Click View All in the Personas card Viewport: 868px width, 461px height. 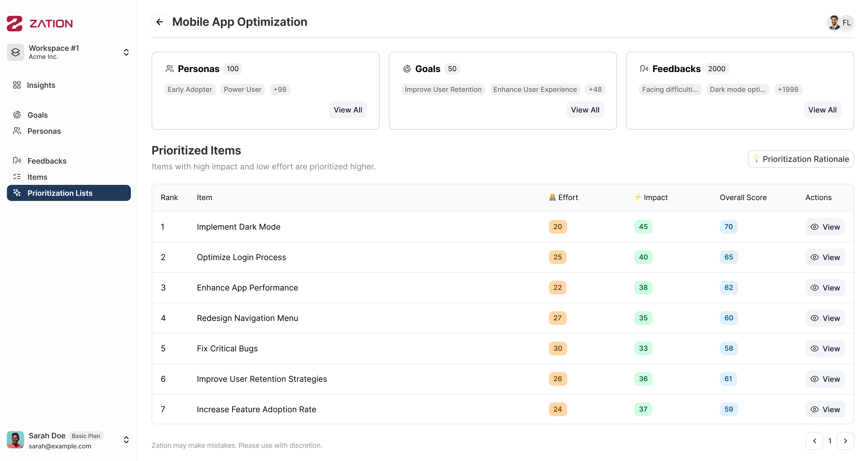click(x=348, y=110)
